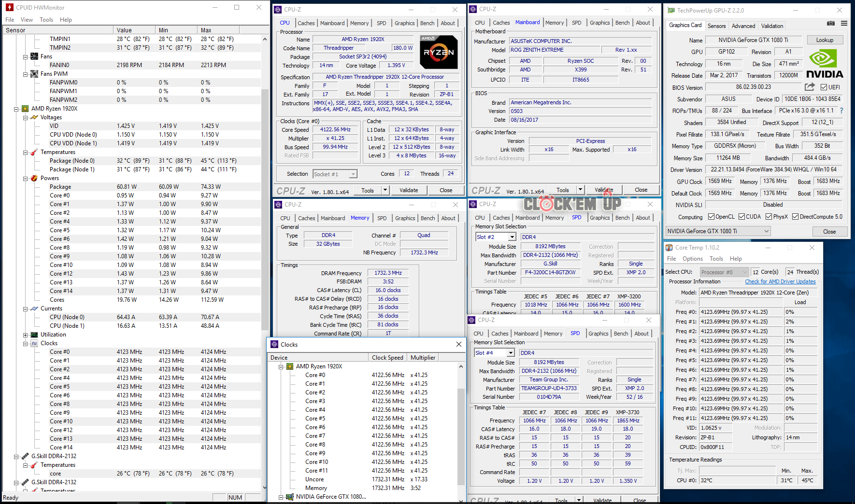Open the Slot #2 memory slot dropdown

512,237
